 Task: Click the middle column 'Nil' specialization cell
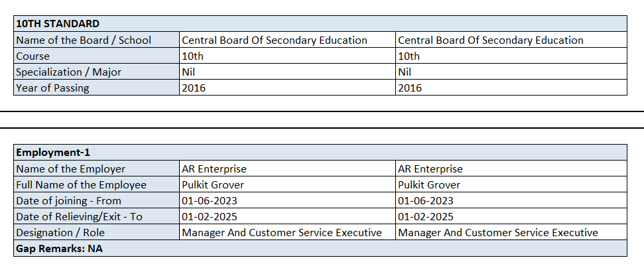189,72
